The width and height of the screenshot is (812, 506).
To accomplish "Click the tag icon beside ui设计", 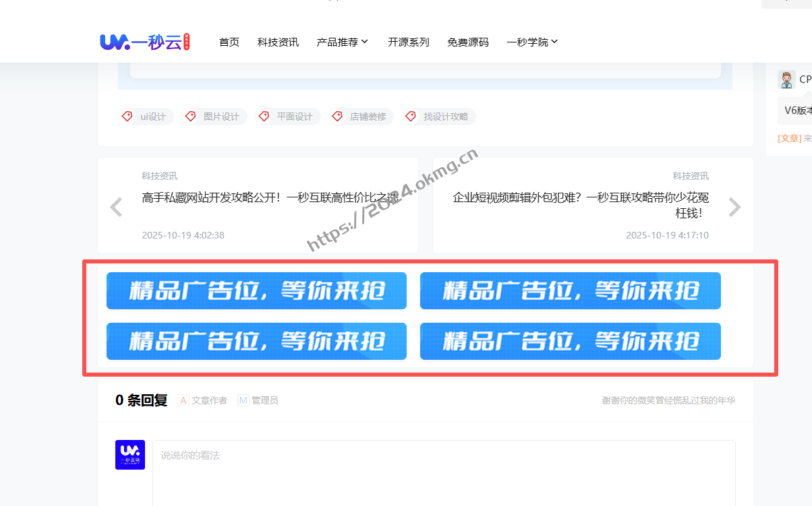I will [x=127, y=116].
